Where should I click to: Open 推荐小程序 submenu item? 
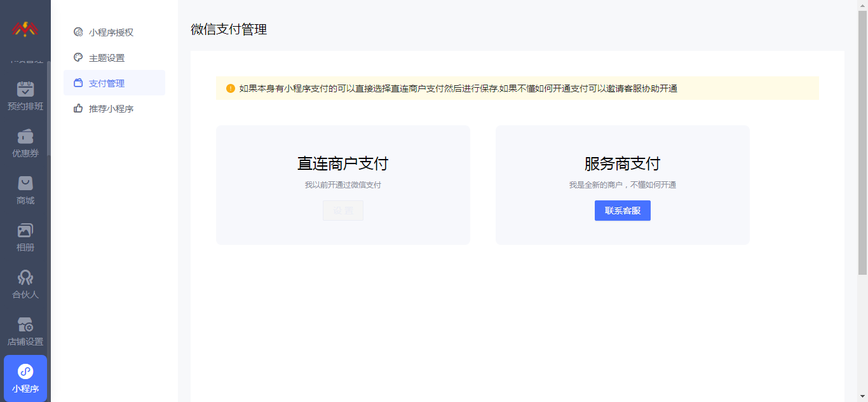(x=114, y=108)
